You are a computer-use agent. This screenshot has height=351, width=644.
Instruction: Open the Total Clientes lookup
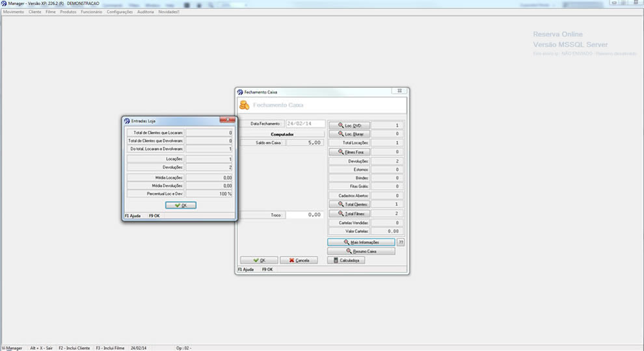click(349, 204)
